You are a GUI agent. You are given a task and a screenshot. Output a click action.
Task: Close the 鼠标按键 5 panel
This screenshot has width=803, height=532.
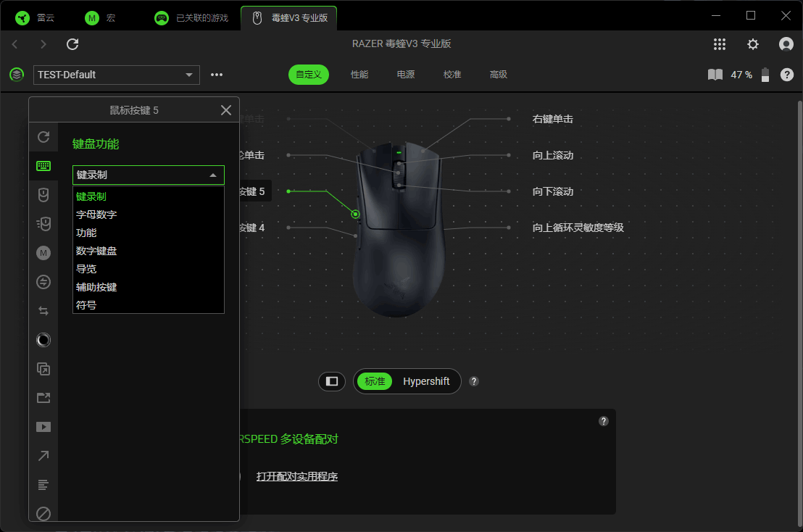(226, 110)
